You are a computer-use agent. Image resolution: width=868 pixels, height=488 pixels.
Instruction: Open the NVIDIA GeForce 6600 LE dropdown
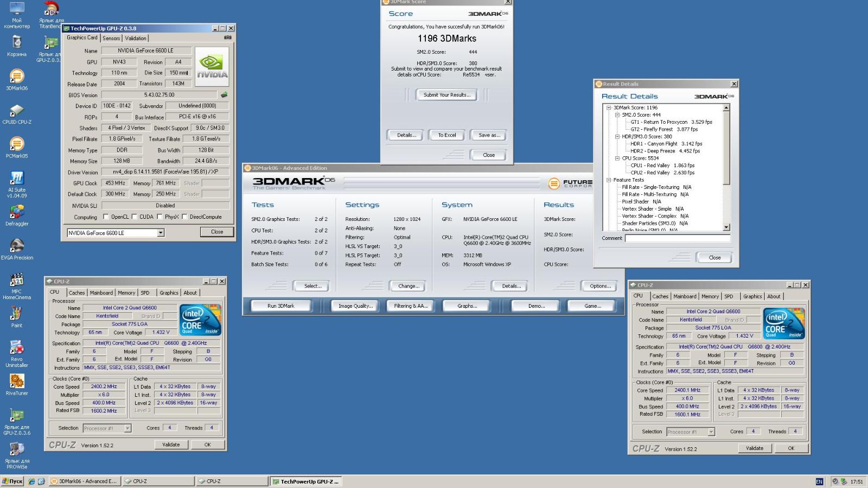[x=161, y=233]
